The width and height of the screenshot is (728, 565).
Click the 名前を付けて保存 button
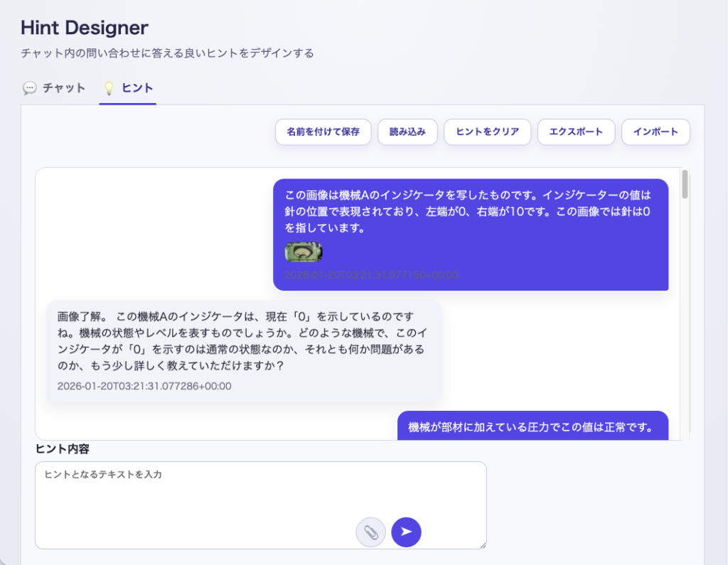pos(323,132)
